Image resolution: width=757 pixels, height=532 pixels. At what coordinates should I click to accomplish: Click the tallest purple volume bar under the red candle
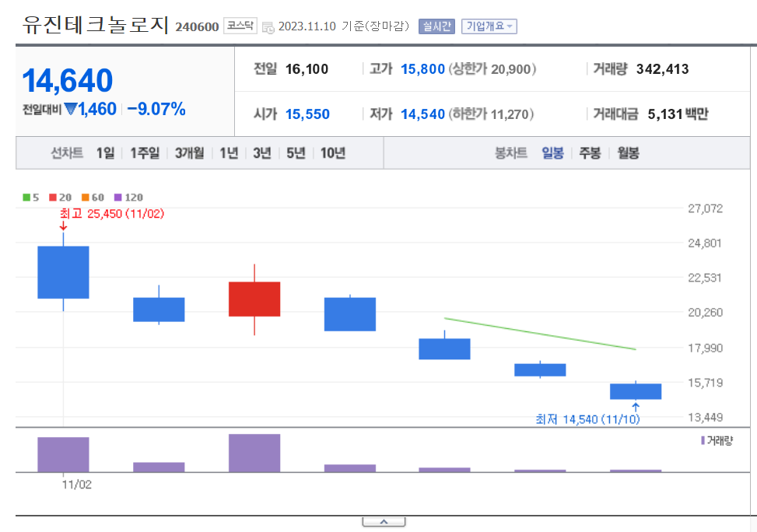click(x=254, y=453)
